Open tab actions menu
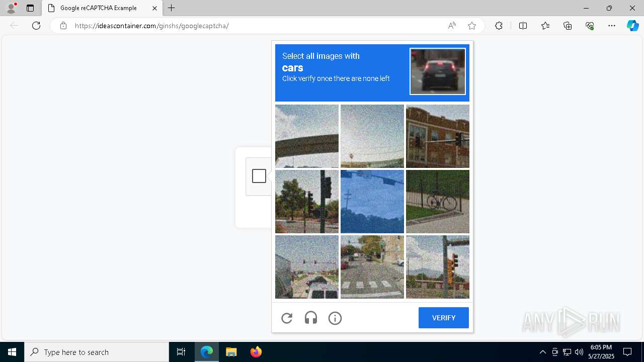 tap(30, 8)
